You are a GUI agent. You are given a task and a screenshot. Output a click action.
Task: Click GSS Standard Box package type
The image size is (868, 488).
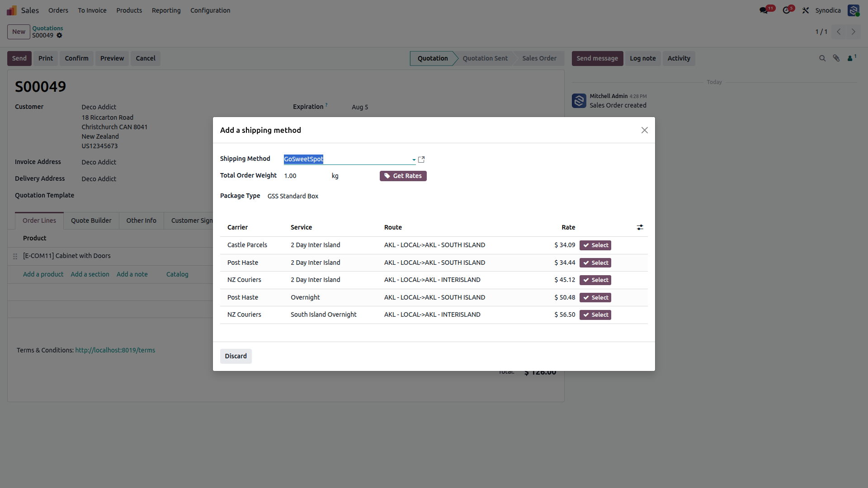[x=293, y=196]
